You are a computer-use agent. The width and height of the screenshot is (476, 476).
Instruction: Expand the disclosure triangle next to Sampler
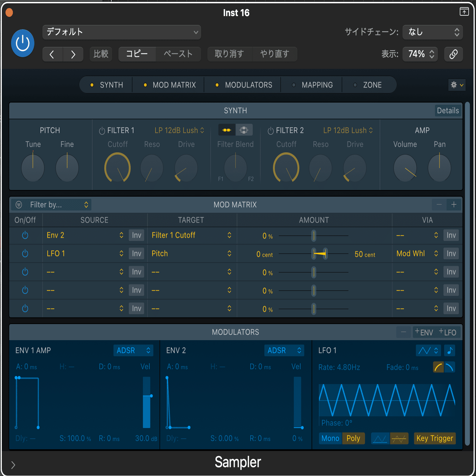point(13,465)
